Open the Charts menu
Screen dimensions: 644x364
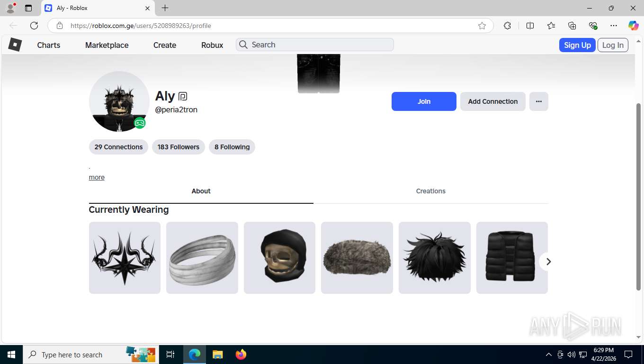(49, 45)
